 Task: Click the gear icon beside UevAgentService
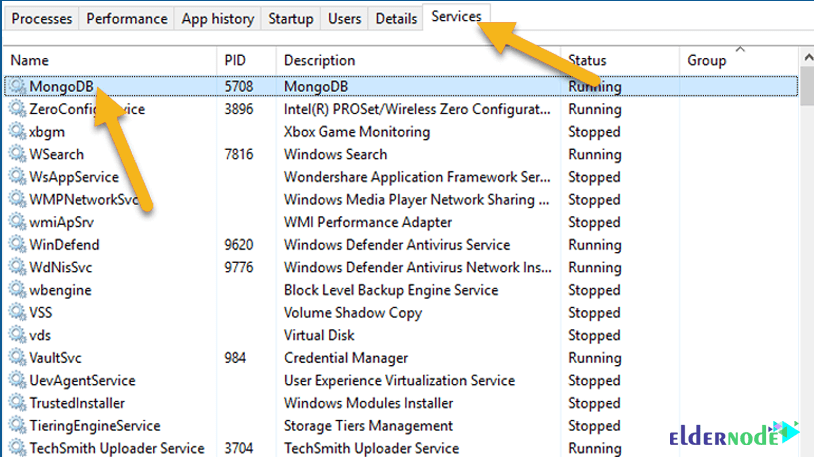(x=17, y=380)
